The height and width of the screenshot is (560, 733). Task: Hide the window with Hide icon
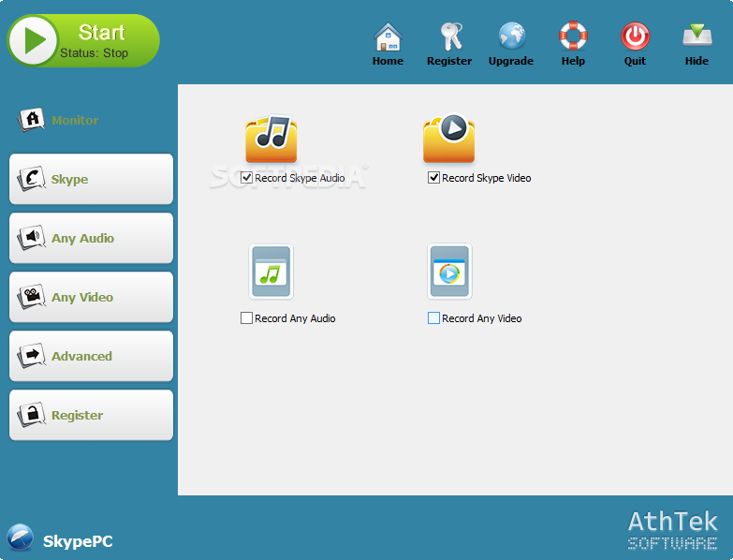[696, 44]
